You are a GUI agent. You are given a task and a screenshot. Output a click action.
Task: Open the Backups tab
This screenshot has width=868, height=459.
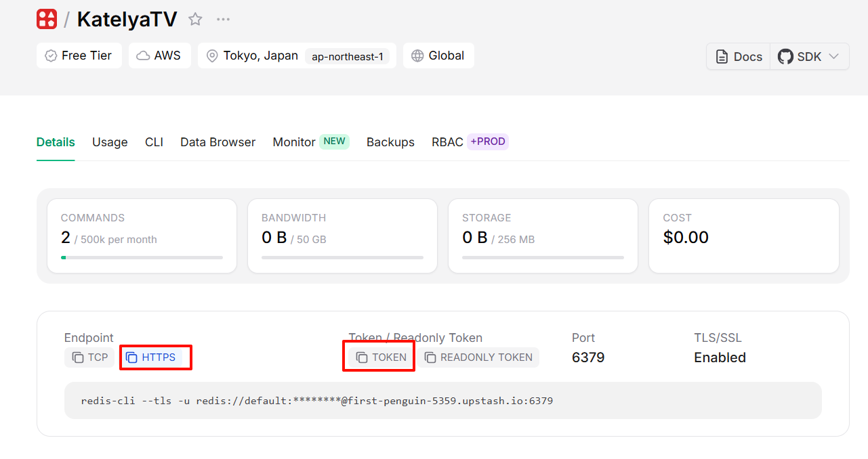coord(390,142)
